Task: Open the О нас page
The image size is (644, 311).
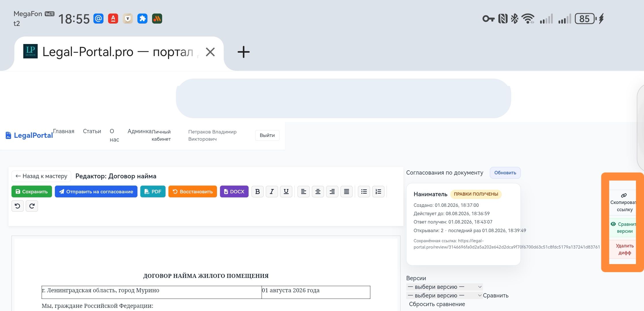Action: pos(114,135)
